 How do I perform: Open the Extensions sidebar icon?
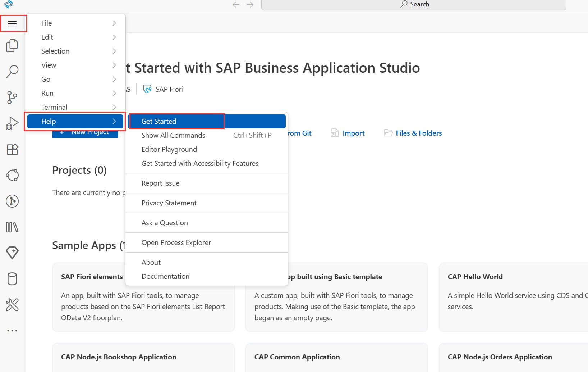(12, 149)
